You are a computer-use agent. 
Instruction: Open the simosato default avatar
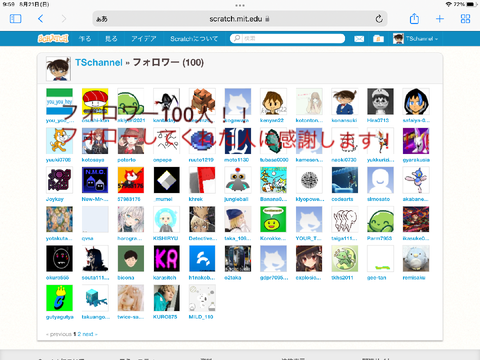coord(380,180)
